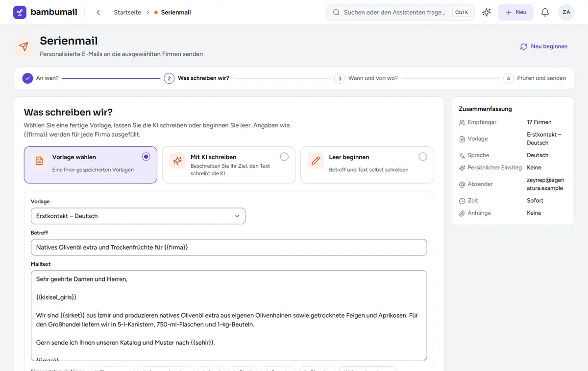Viewport: 588px width, 371px height.
Task: Click the Sofort time value
Action: [x=535, y=201]
